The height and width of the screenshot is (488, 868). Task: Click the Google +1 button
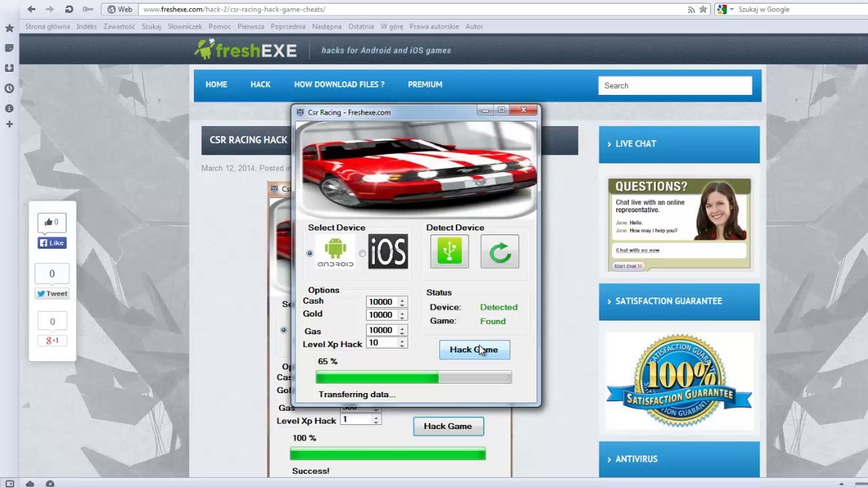tap(52, 340)
